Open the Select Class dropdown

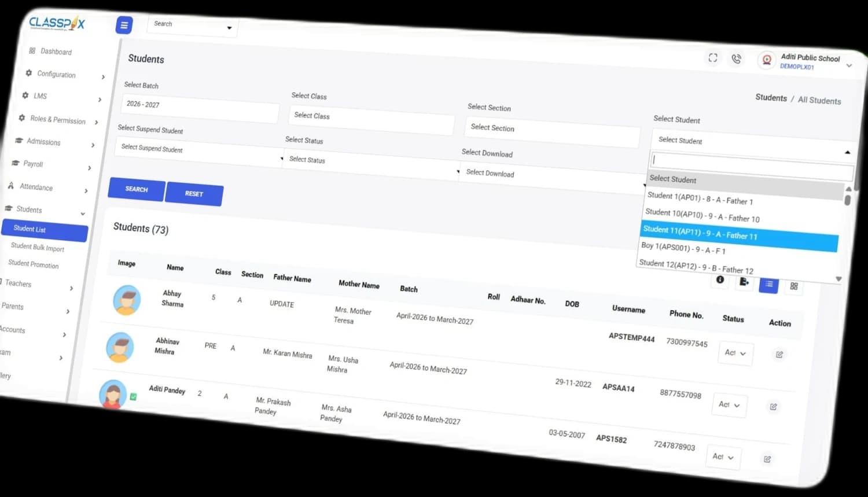[x=371, y=120]
